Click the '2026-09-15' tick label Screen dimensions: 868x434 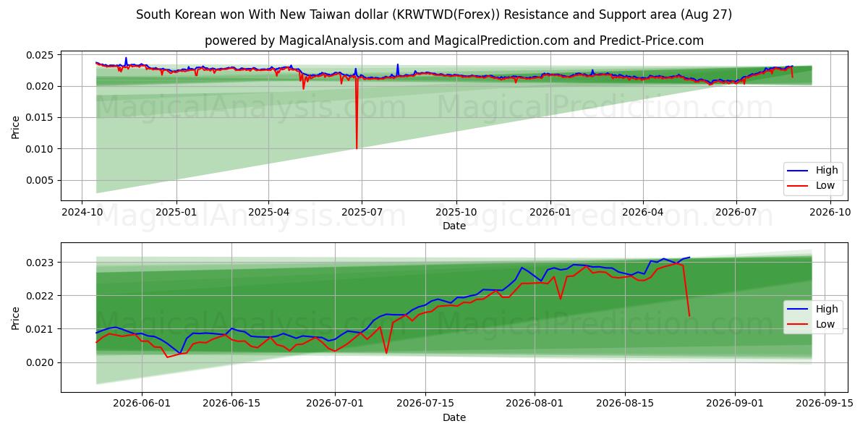point(826,404)
